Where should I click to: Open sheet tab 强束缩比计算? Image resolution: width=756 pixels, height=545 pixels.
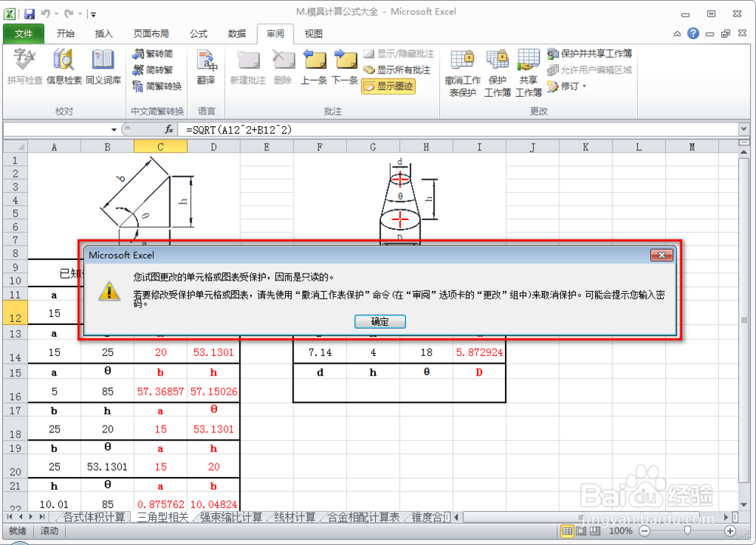[231, 518]
